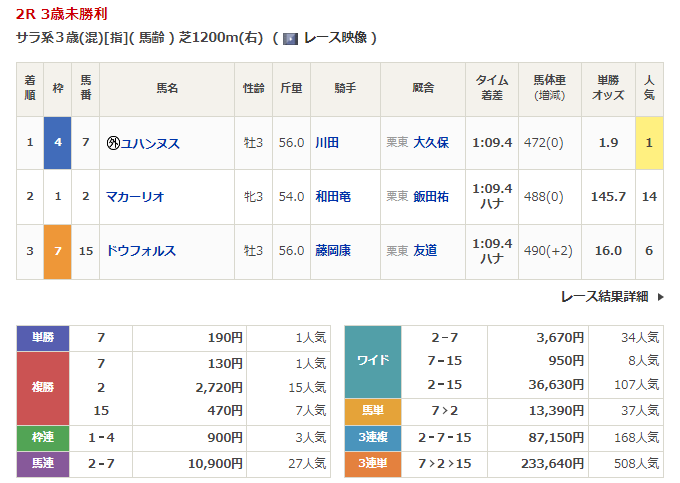The height and width of the screenshot is (483, 680).
Task: Open horse マカーリオ profile link
Action: pos(135,197)
